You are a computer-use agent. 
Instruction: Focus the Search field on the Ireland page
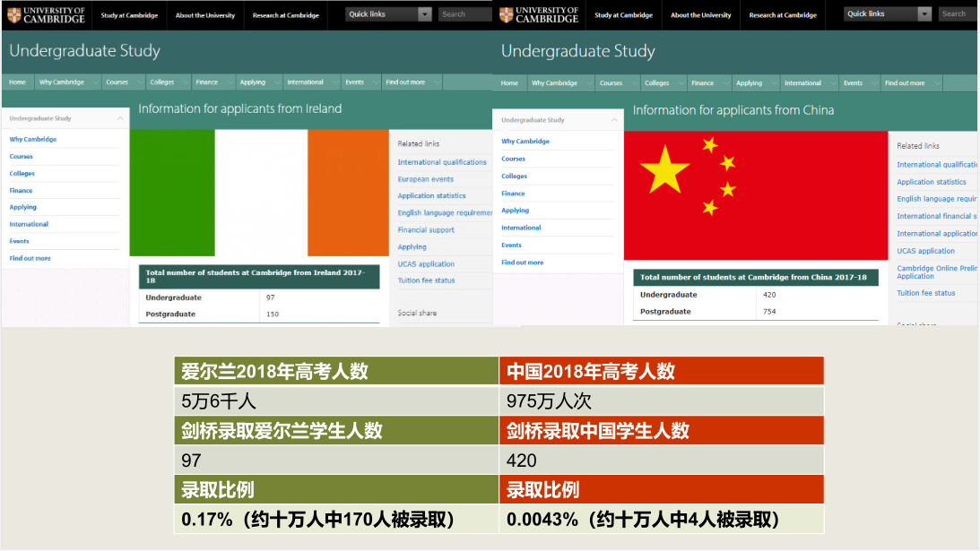click(x=465, y=13)
